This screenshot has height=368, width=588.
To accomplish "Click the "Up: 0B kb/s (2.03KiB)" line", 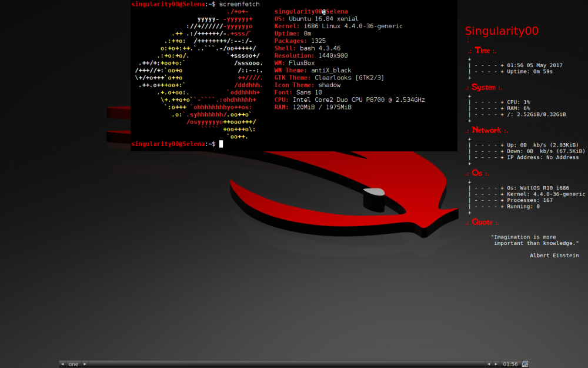I will 543,145.
